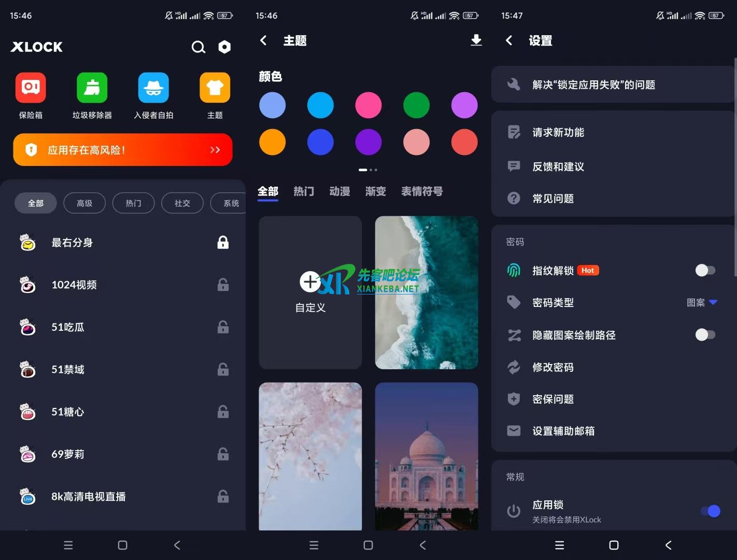This screenshot has height=560, width=737.
Task: Click the back arrow on the 设置 screen
Action: 509,40
